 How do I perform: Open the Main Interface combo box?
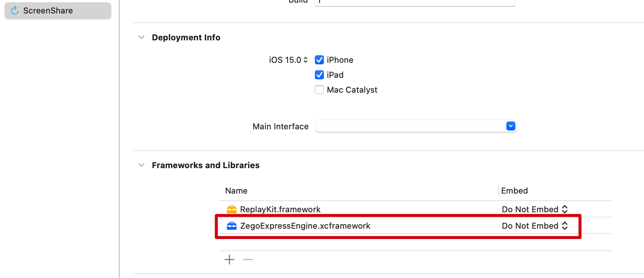tap(416, 126)
